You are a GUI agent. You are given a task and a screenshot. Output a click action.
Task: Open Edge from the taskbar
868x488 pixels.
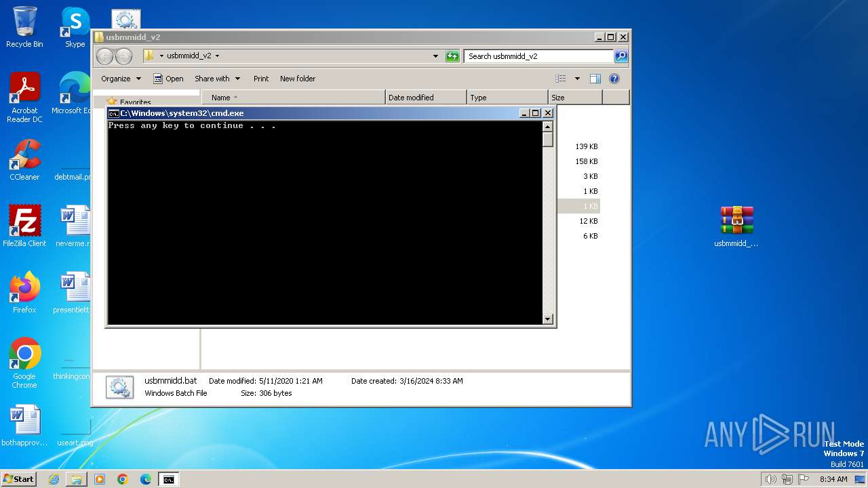pos(146,479)
